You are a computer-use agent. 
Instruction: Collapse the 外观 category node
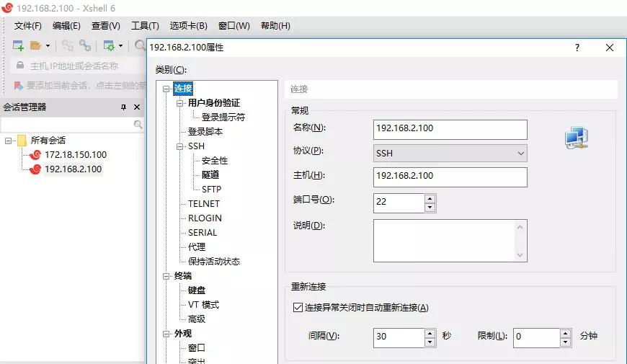pyautogui.click(x=166, y=334)
